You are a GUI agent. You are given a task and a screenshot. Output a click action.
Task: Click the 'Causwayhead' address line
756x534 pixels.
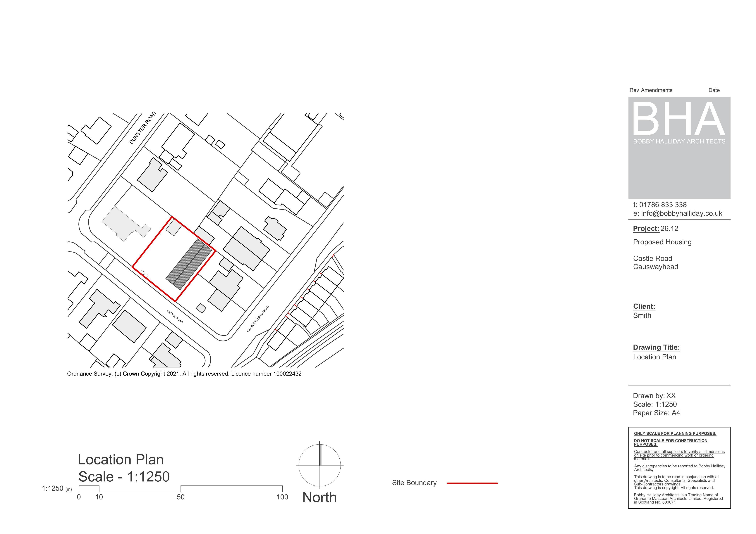tap(656, 267)
